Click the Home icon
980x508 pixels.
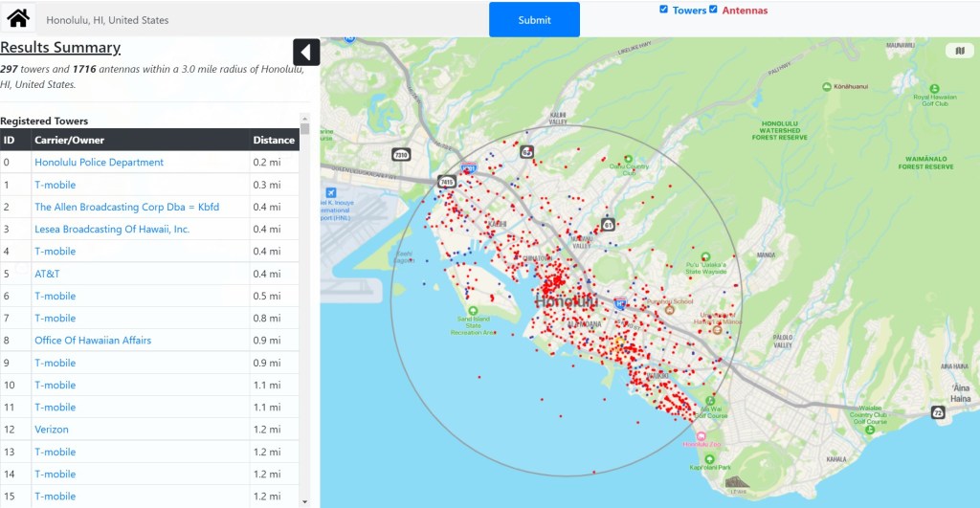pos(18,18)
